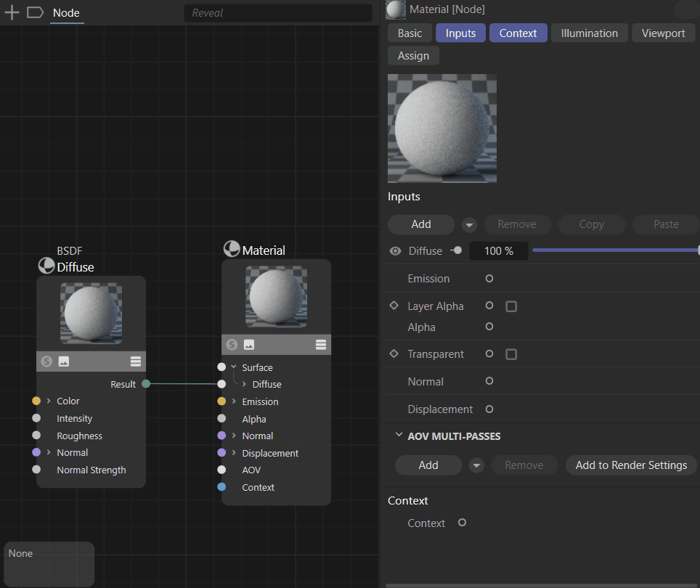
Task: Expand the Color input on Diffuse node
Action: click(49, 401)
